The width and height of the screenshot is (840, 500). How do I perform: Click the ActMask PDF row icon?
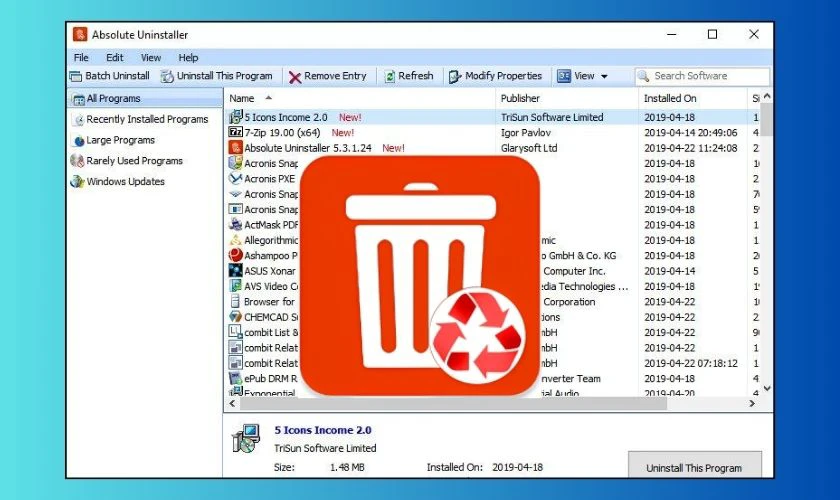pyautogui.click(x=235, y=225)
